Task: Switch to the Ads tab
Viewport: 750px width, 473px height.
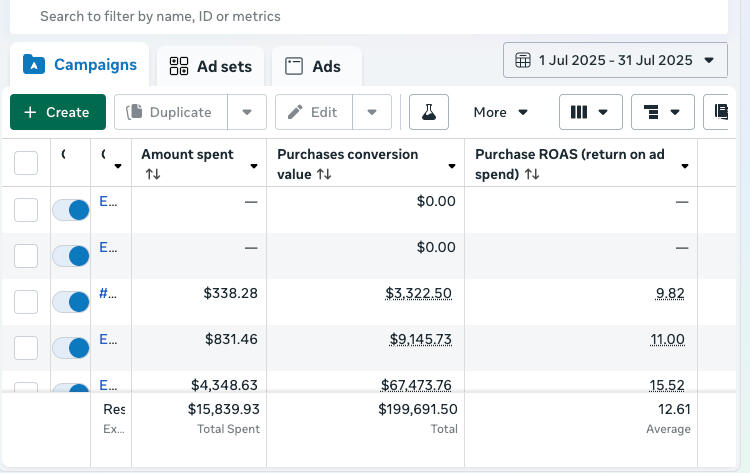Action: (x=314, y=67)
